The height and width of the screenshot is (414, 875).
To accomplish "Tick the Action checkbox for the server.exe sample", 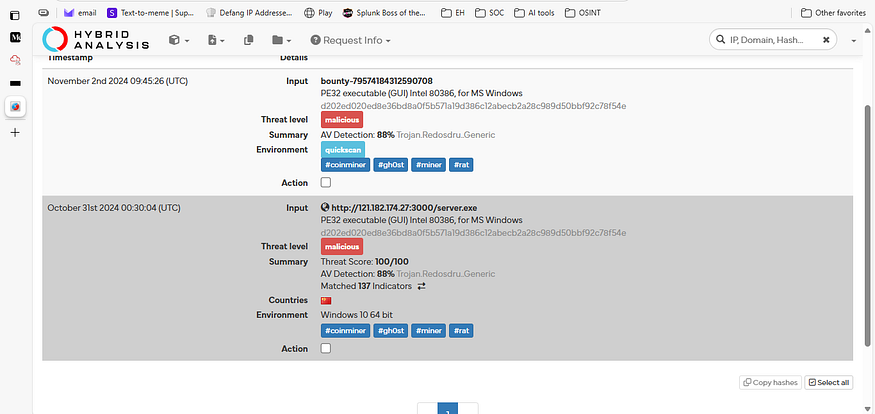I will [326, 348].
